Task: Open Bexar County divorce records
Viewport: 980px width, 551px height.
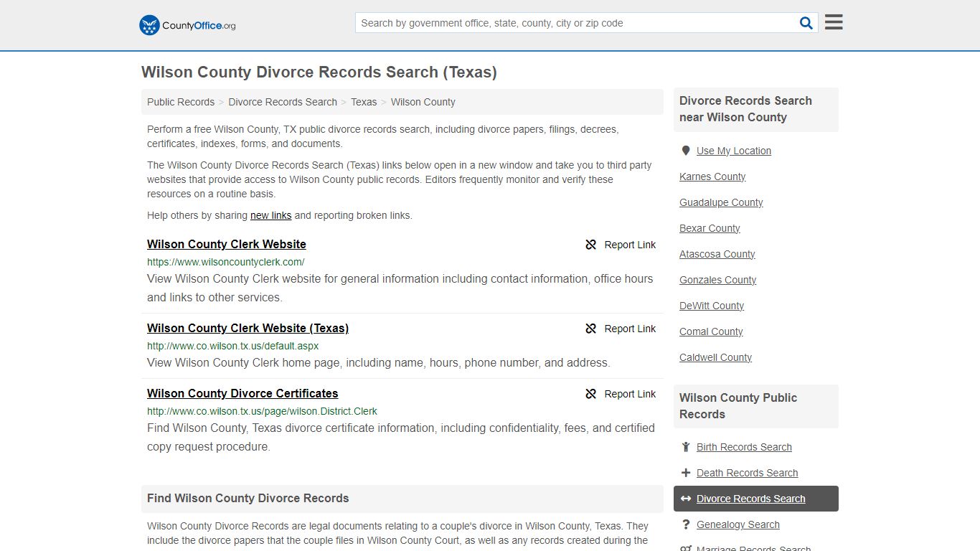Action: (x=710, y=228)
